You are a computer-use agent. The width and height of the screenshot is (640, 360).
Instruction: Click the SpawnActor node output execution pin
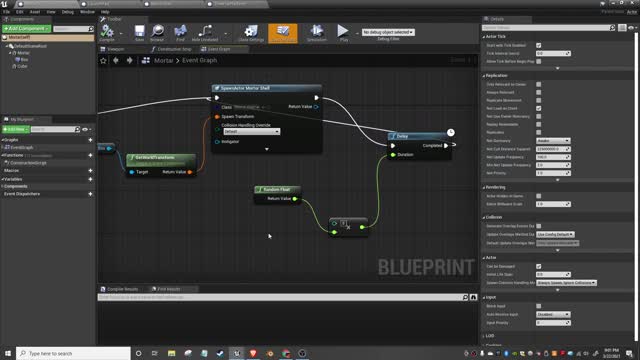[316, 98]
